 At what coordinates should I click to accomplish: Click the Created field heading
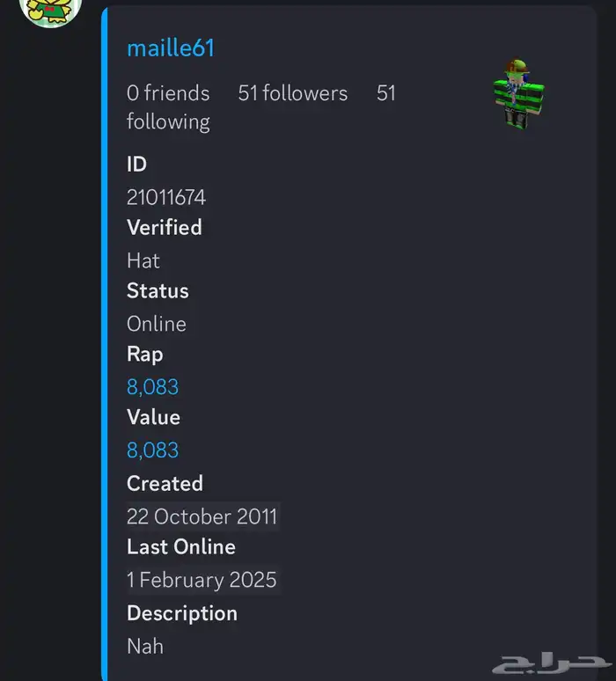tap(165, 483)
